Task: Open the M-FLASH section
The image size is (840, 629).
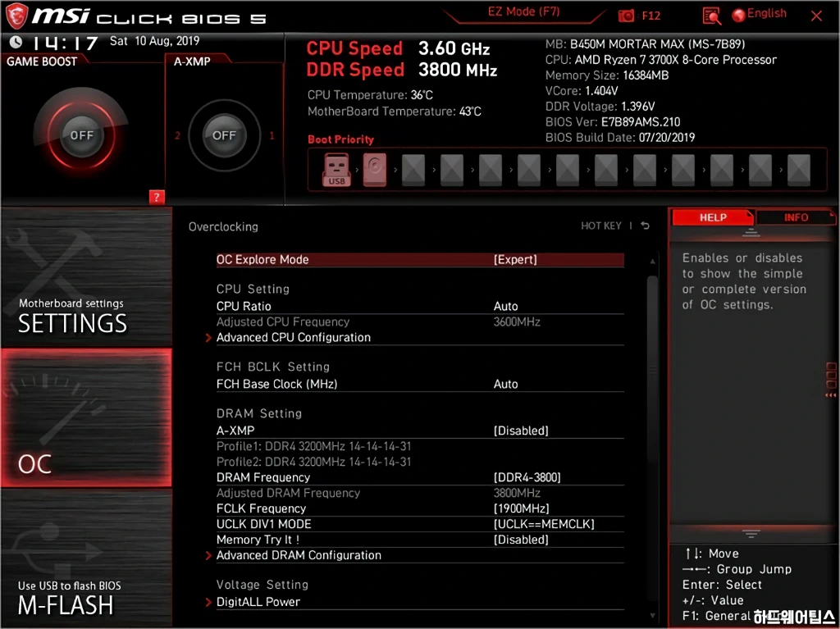Action: [x=86, y=558]
